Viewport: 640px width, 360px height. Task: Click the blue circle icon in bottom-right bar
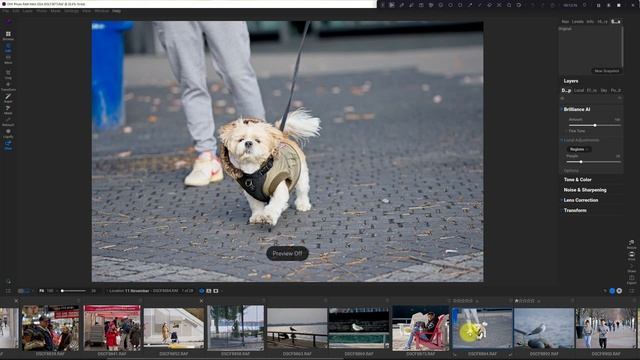tap(612, 291)
